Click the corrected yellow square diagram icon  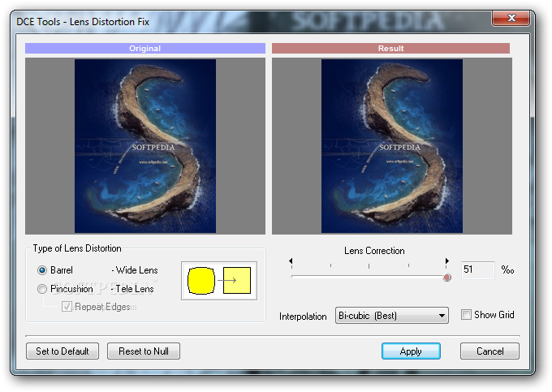(237, 281)
